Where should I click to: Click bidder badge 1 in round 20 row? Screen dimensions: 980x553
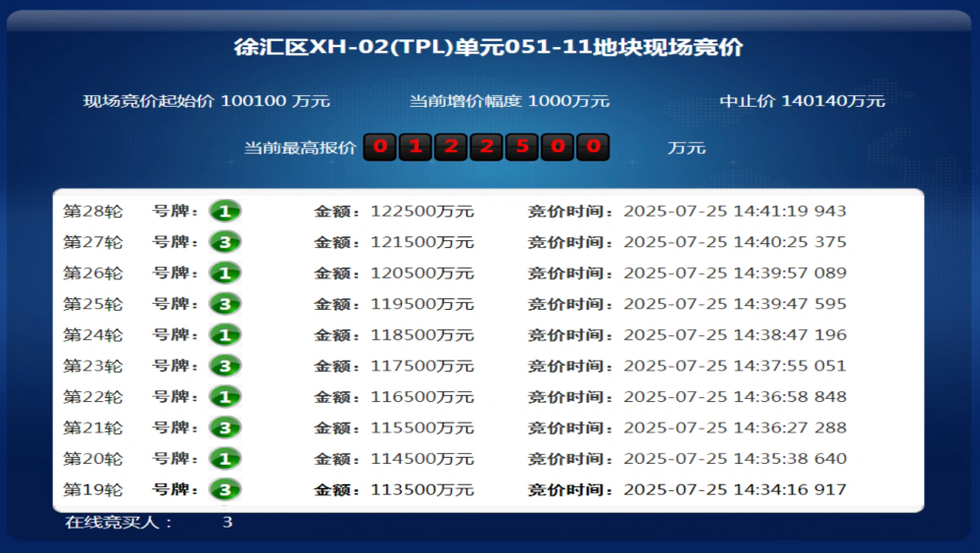[x=225, y=459]
